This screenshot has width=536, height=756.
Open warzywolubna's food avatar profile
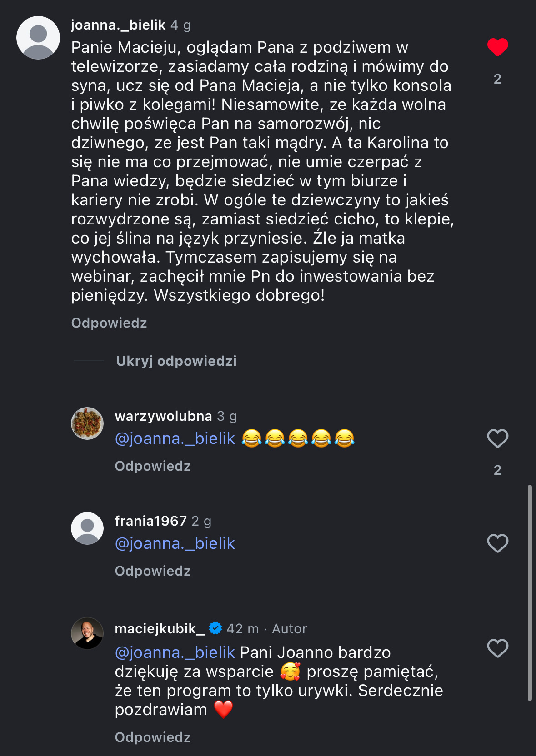[x=87, y=423]
